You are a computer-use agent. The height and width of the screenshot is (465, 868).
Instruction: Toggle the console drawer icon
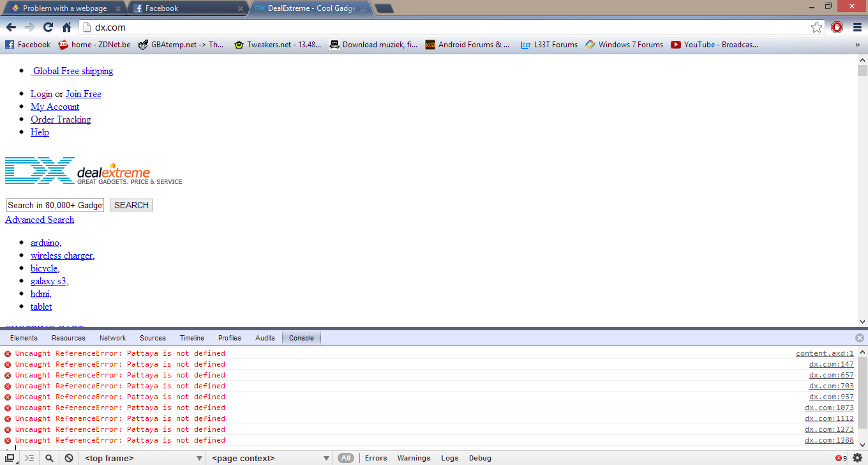(29, 458)
